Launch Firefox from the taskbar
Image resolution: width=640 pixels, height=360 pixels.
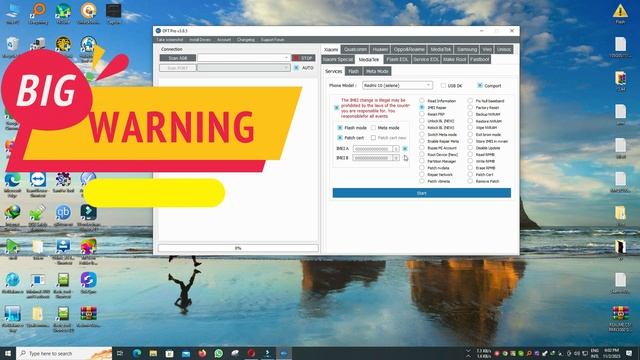(202, 353)
